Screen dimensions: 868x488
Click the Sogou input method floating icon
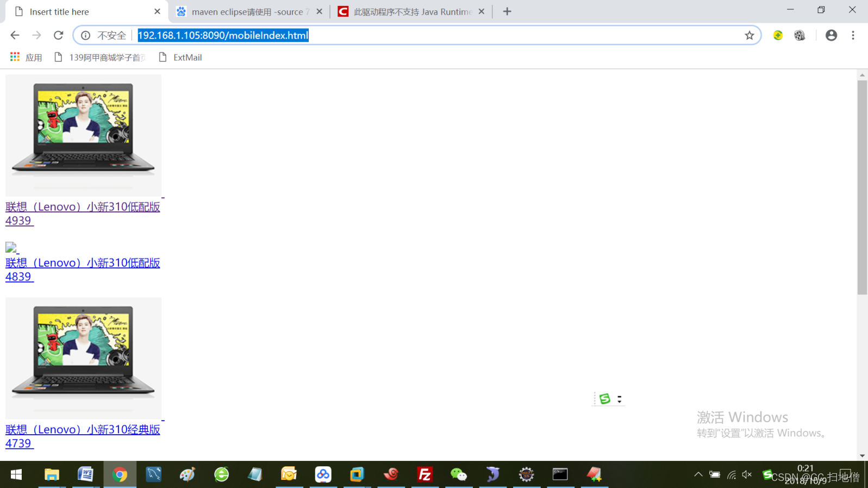[x=604, y=399]
